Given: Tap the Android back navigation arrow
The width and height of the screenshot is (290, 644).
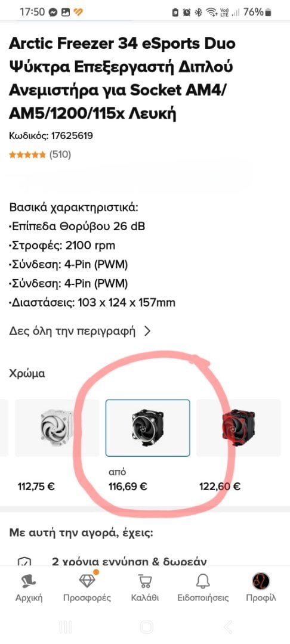Looking at the screenshot, I should [228, 626].
